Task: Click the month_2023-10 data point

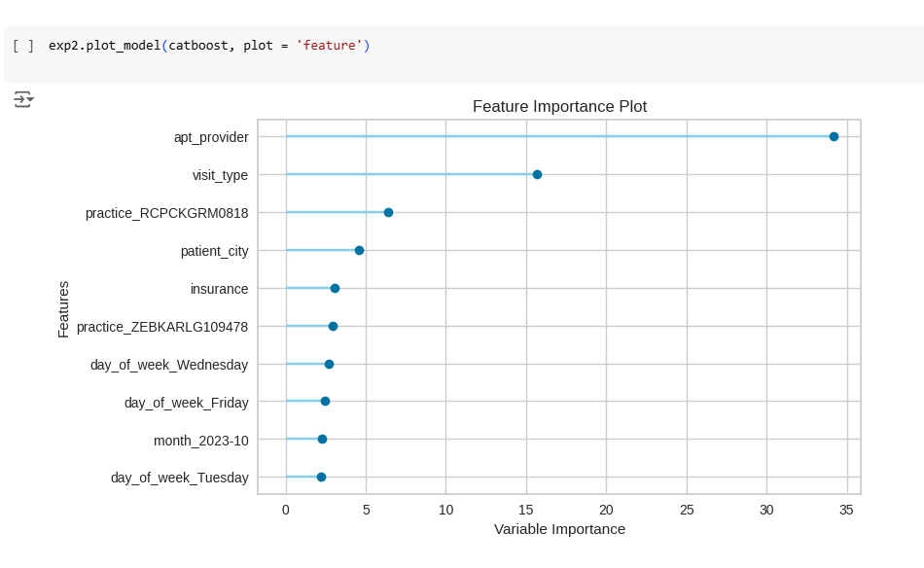Action: pos(322,439)
